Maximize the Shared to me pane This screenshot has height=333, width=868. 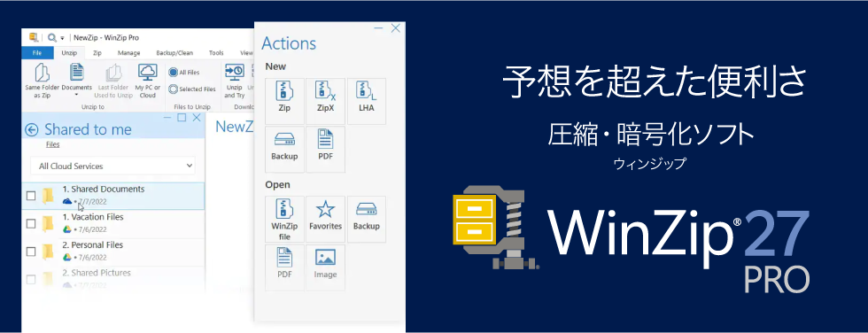(181, 118)
